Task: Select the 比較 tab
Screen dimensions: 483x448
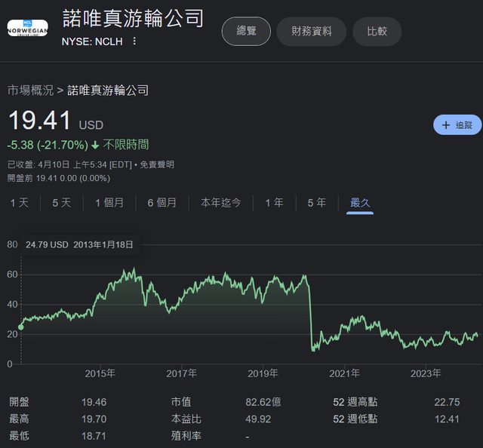Action: 377,32
